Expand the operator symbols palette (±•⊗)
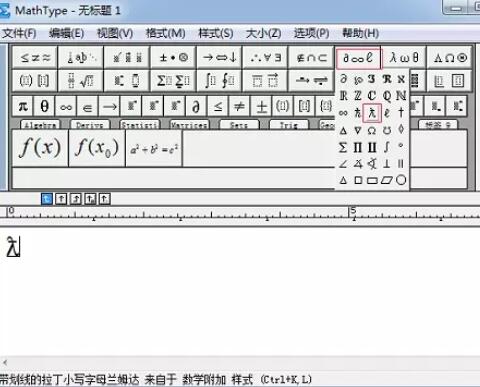The image size is (480, 387). (x=173, y=58)
